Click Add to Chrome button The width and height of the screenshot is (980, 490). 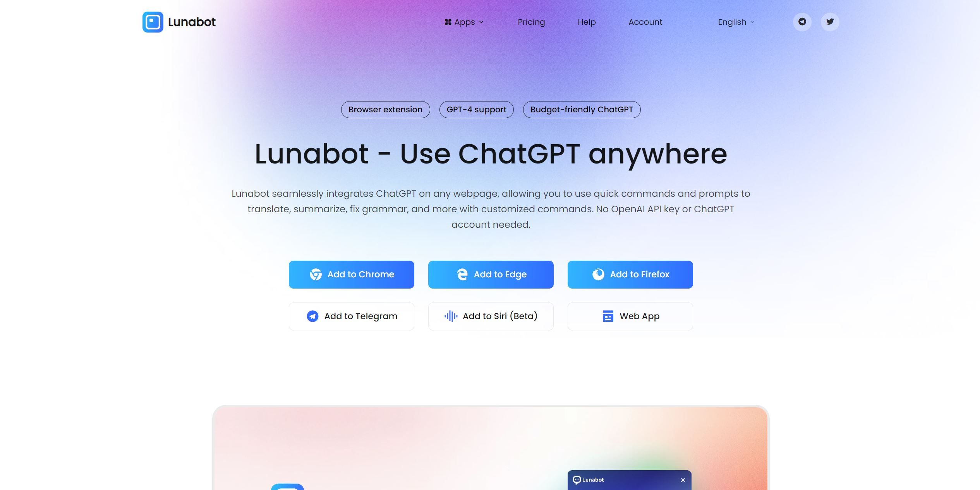coord(351,274)
